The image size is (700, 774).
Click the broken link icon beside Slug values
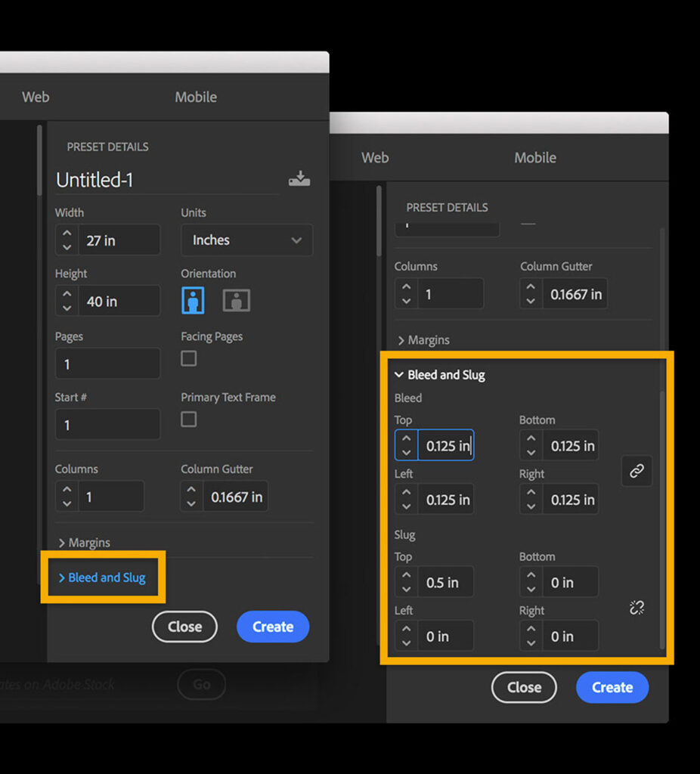tap(636, 607)
